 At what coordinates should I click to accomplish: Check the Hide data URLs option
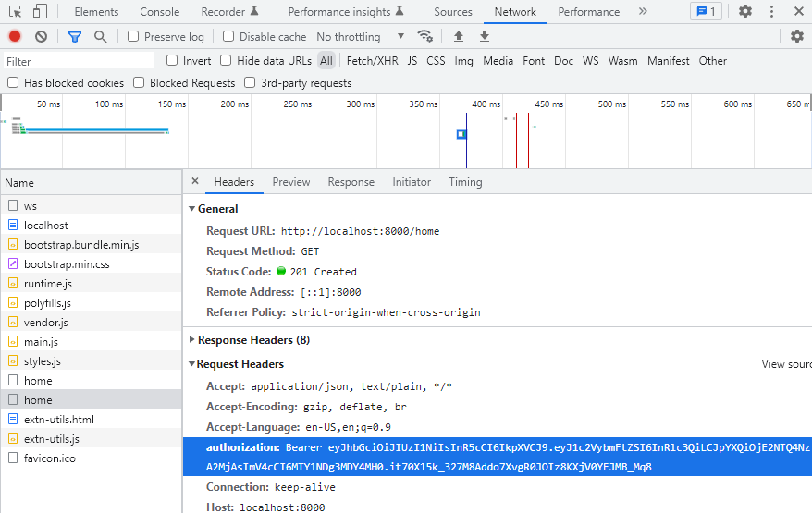[x=226, y=61]
